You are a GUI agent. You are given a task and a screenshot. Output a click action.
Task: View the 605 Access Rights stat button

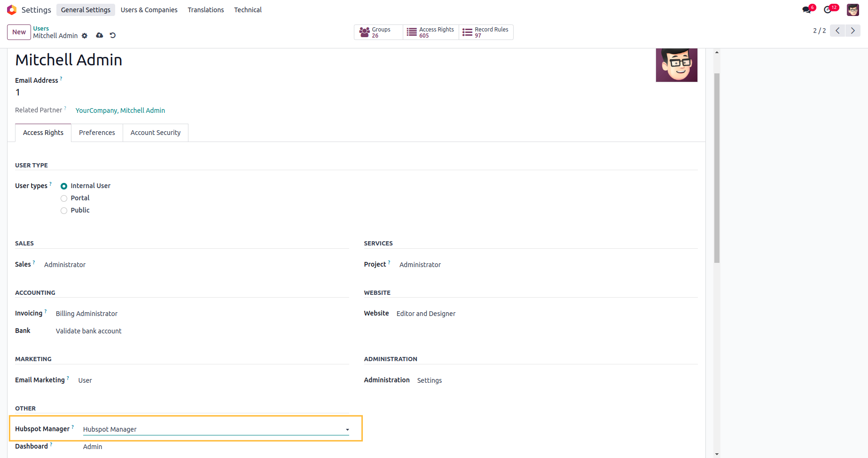pyautogui.click(x=431, y=32)
